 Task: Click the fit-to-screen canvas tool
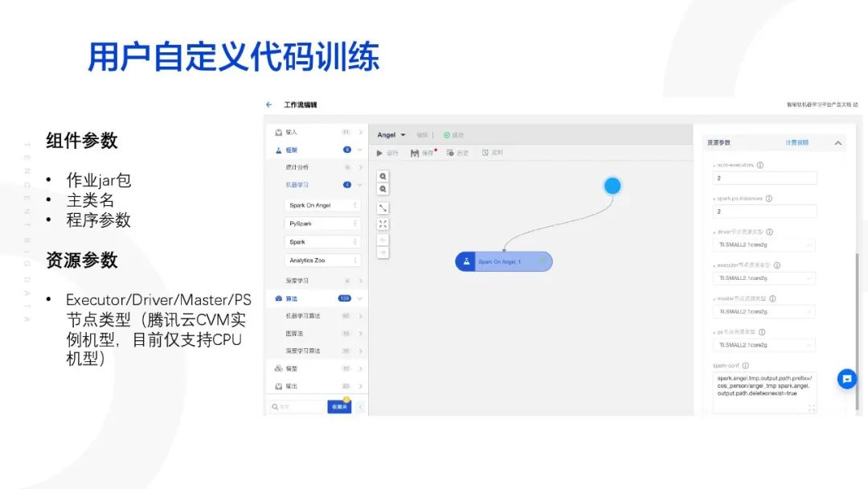point(383,224)
